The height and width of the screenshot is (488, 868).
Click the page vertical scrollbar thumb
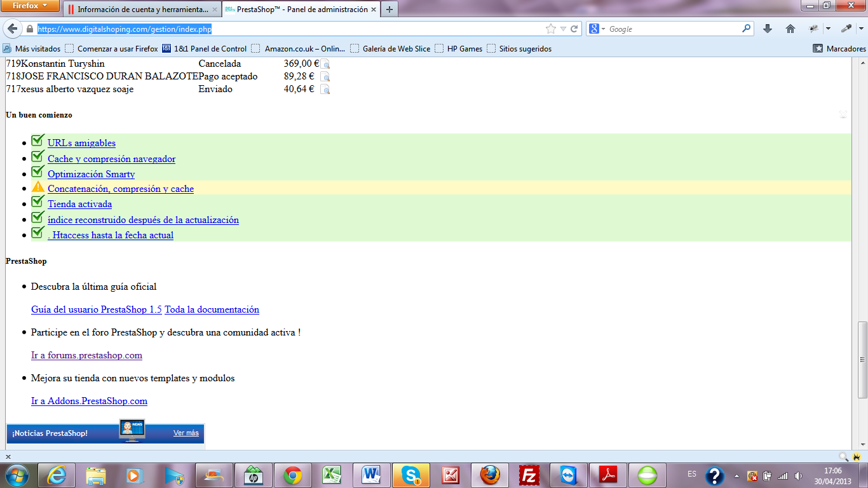coord(862,360)
